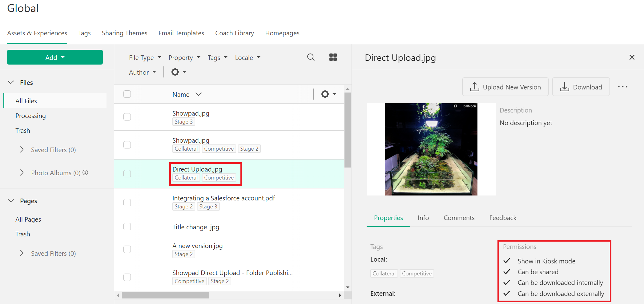Click the info icon beside Photo Albums

point(86,173)
